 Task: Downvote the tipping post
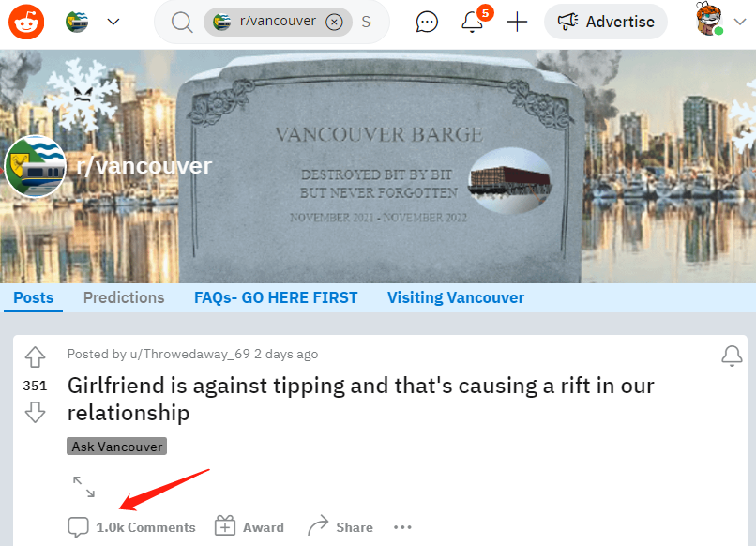(x=36, y=413)
